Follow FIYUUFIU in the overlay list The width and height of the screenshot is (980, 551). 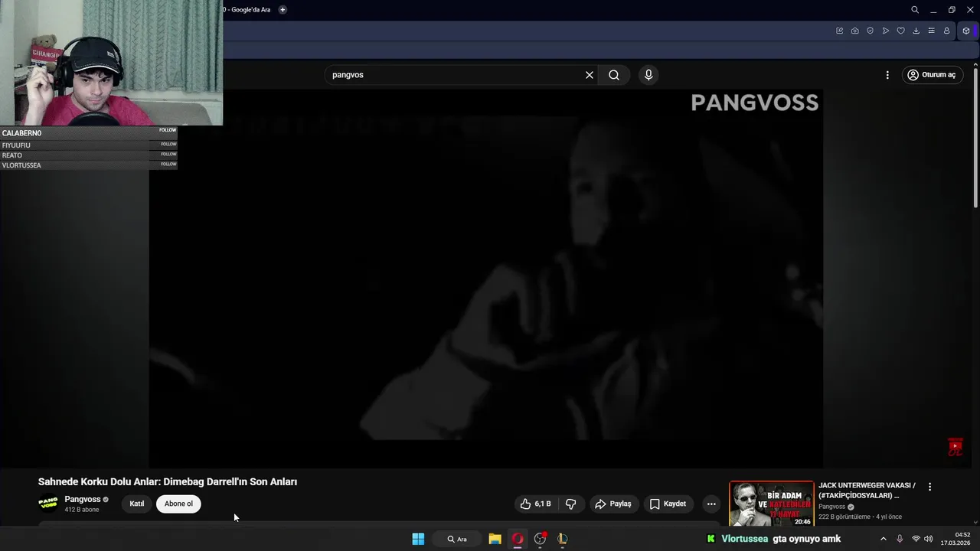click(168, 144)
